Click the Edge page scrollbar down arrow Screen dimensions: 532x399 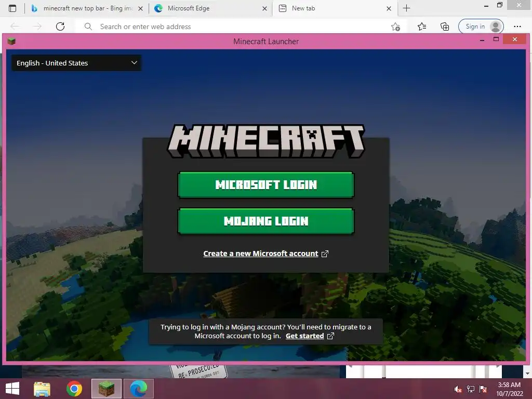click(527, 374)
